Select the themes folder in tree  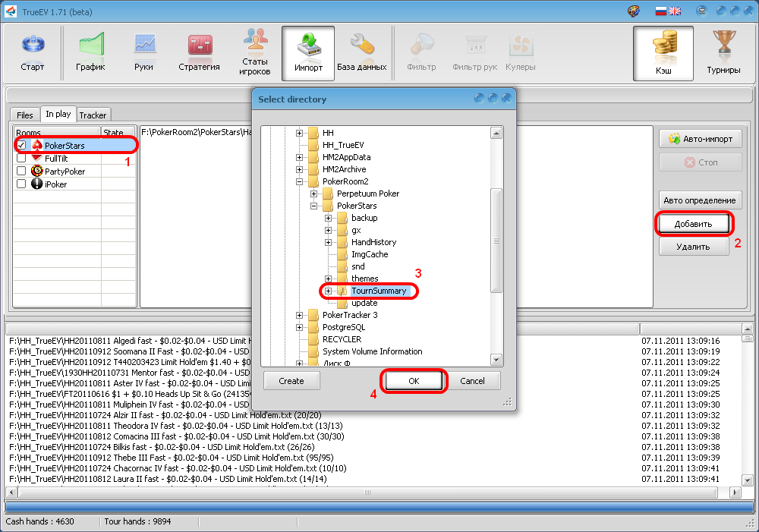coord(365,279)
